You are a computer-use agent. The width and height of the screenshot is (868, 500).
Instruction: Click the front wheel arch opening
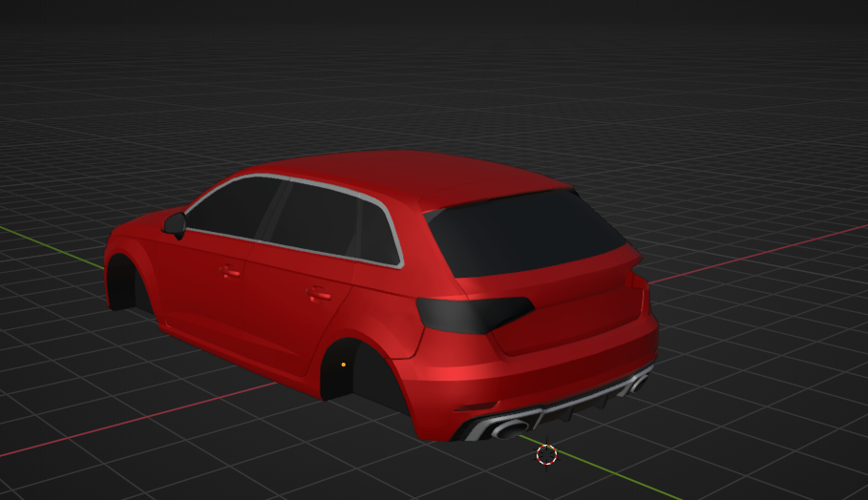[126, 282]
